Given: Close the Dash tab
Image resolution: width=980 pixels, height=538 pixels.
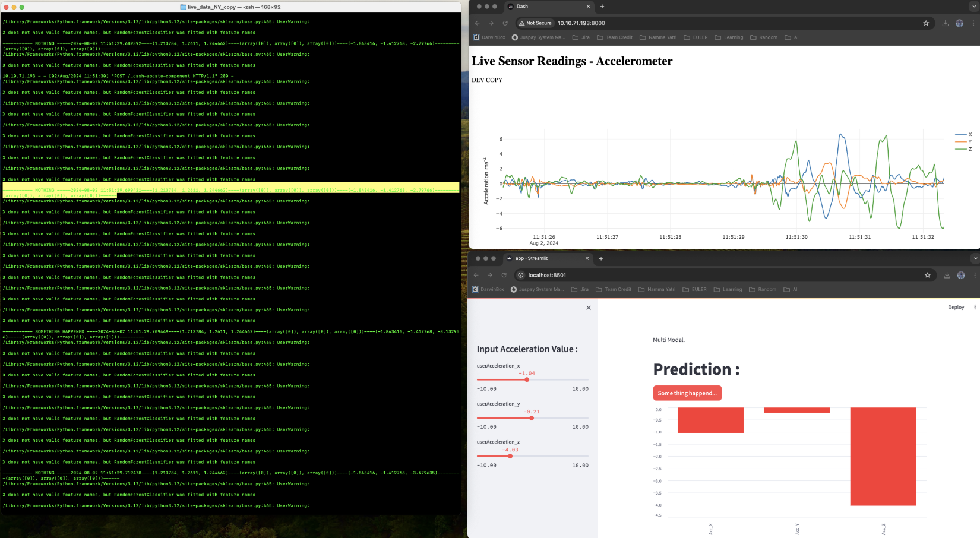Looking at the screenshot, I should tap(589, 7).
